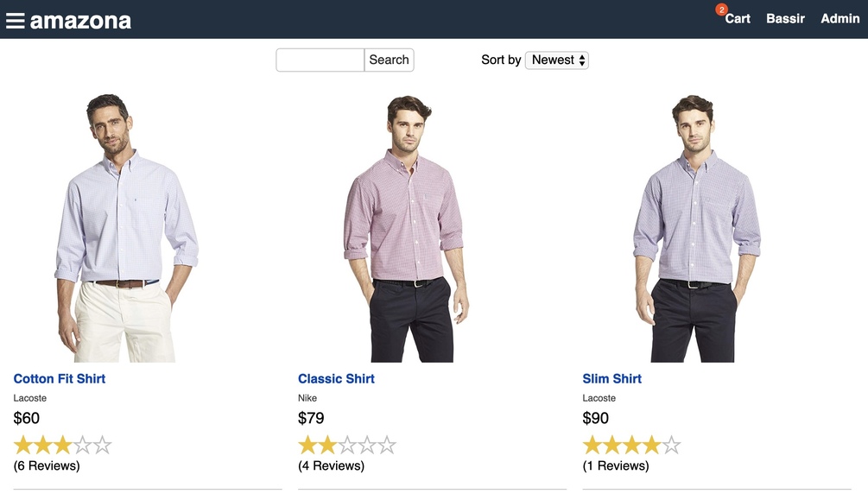Click the Lacoste brand under Cotton Fit Shirt
Screen dimensions: 868x500
coord(30,398)
